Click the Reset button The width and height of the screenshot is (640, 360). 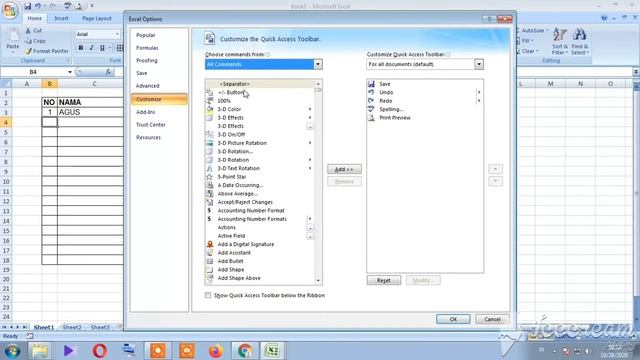tap(384, 280)
